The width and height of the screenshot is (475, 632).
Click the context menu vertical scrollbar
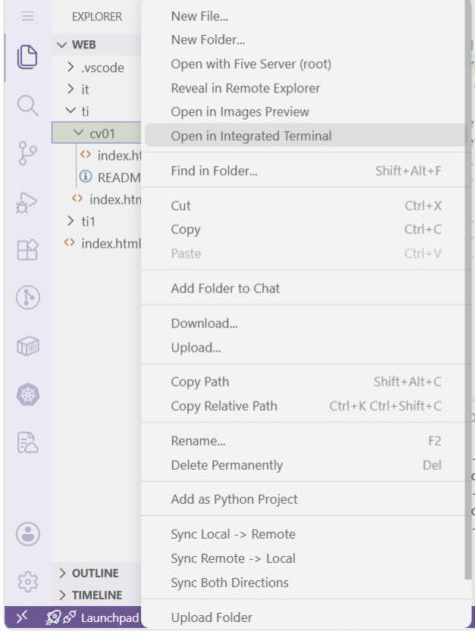pos(468,290)
